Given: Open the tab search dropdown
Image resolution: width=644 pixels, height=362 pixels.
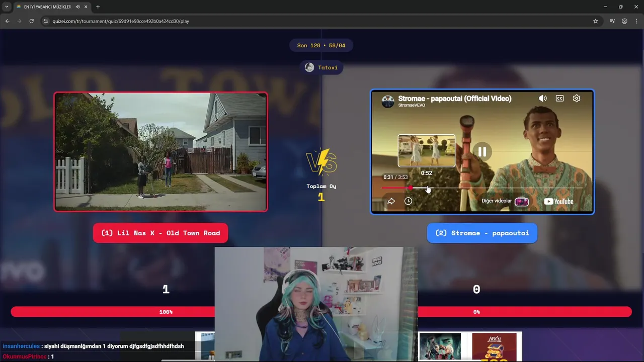Looking at the screenshot, I should (7, 7).
